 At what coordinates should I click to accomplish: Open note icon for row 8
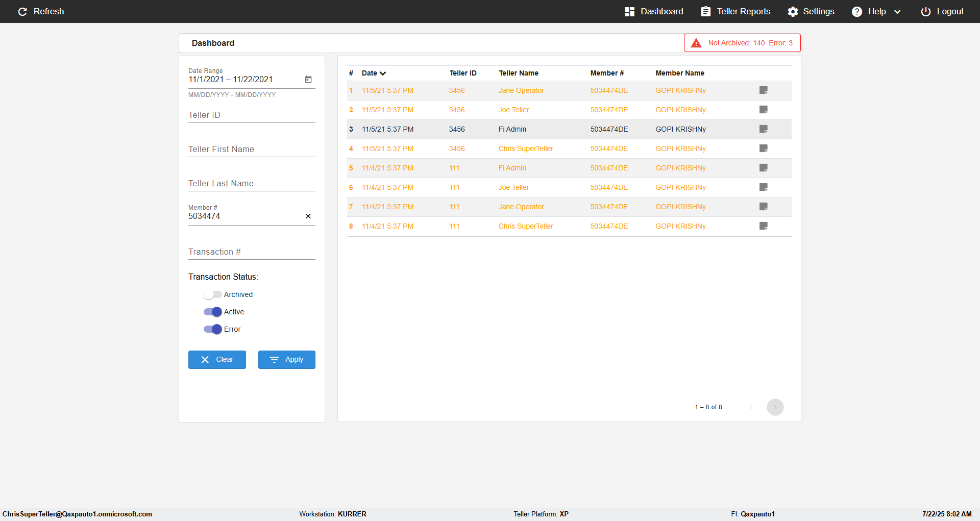tap(764, 226)
